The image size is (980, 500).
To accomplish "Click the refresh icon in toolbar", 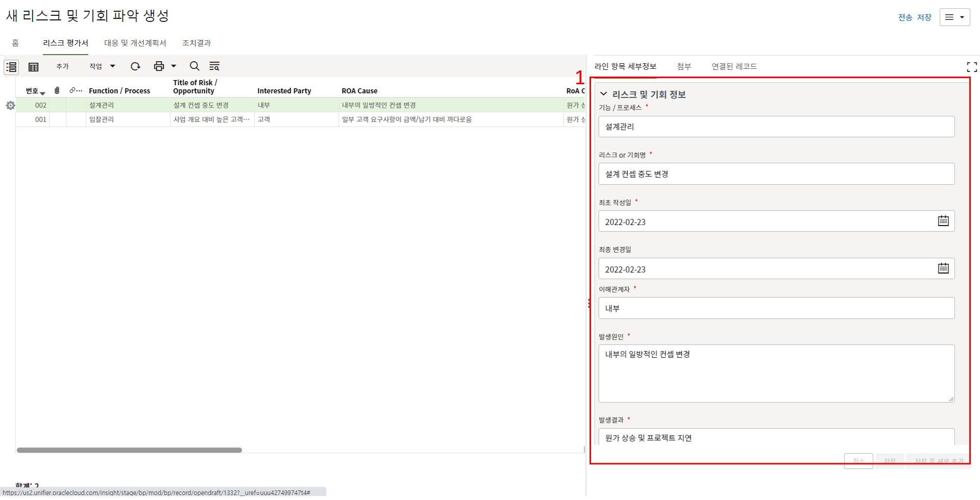I will tap(135, 66).
